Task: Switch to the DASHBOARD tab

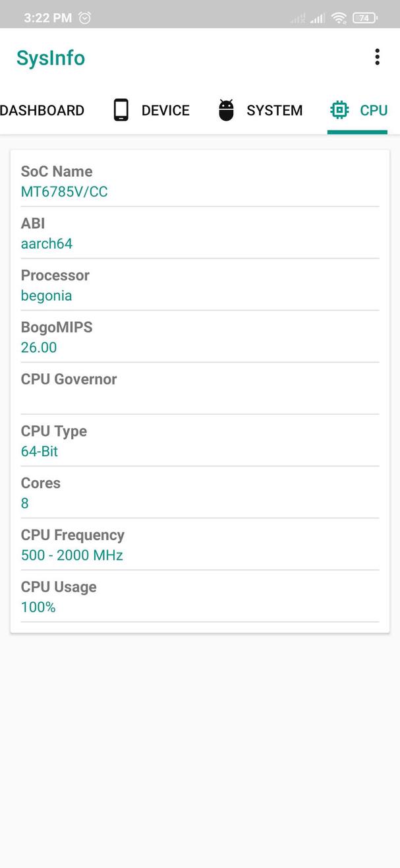Action: point(42,110)
